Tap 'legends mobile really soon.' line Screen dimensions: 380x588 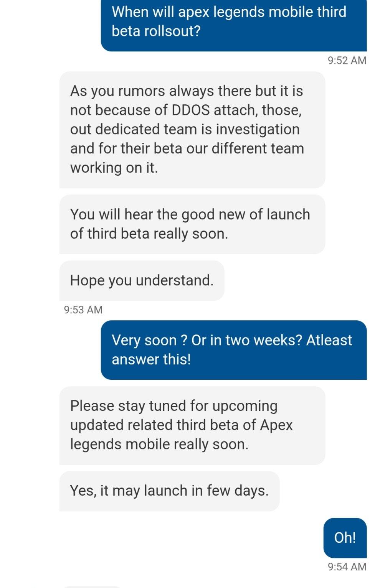coord(159,444)
